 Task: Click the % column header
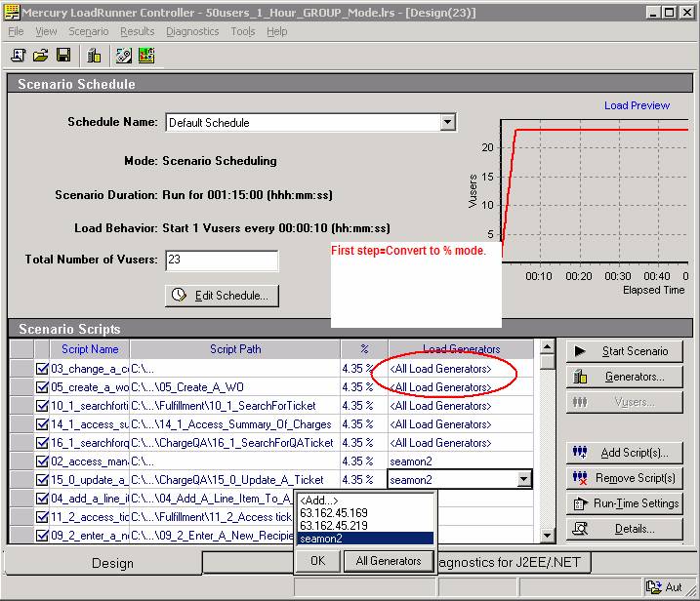(364, 349)
